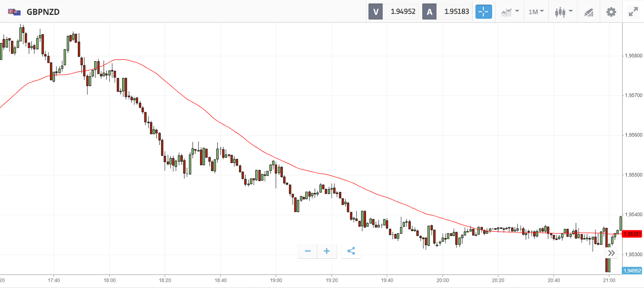
Task: Click the GBPNZD flag icon
Action: [x=15, y=12]
